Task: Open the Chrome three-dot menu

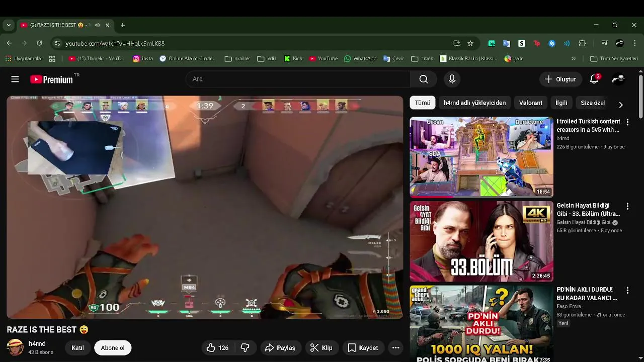Action: click(634, 43)
